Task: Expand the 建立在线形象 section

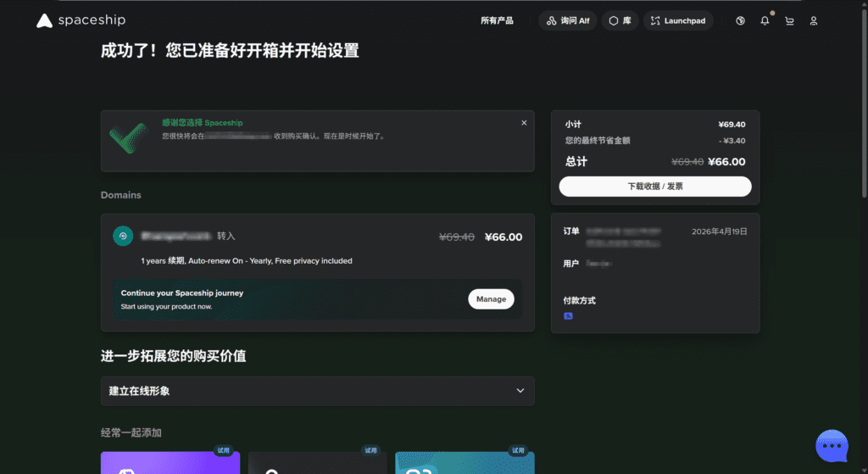Action: click(317, 391)
